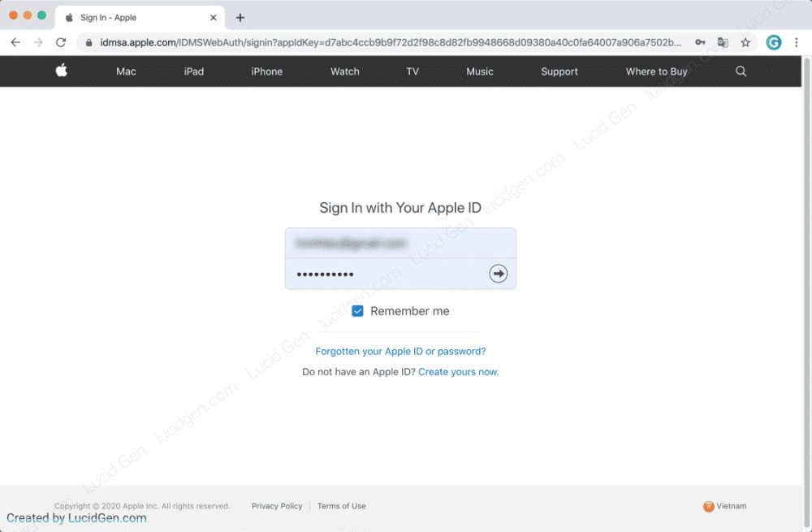Open the Privacy Policy footer link
This screenshot has width=812, height=532.
click(277, 506)
